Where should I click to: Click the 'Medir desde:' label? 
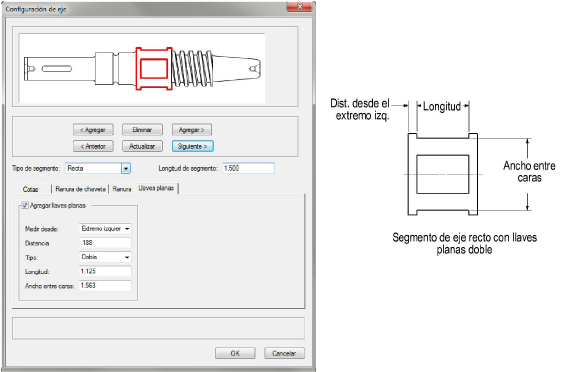coord(41,229)
